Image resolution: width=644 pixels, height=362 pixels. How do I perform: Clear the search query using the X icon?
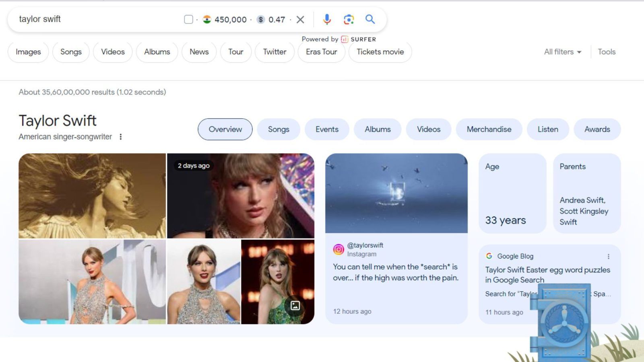point(300,19)
